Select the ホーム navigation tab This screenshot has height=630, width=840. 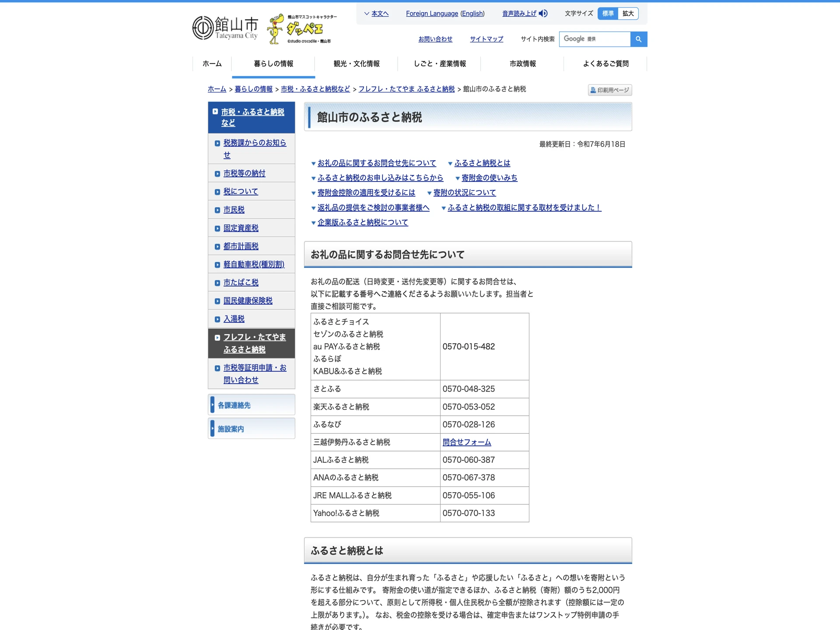click(x=212, y=64)
